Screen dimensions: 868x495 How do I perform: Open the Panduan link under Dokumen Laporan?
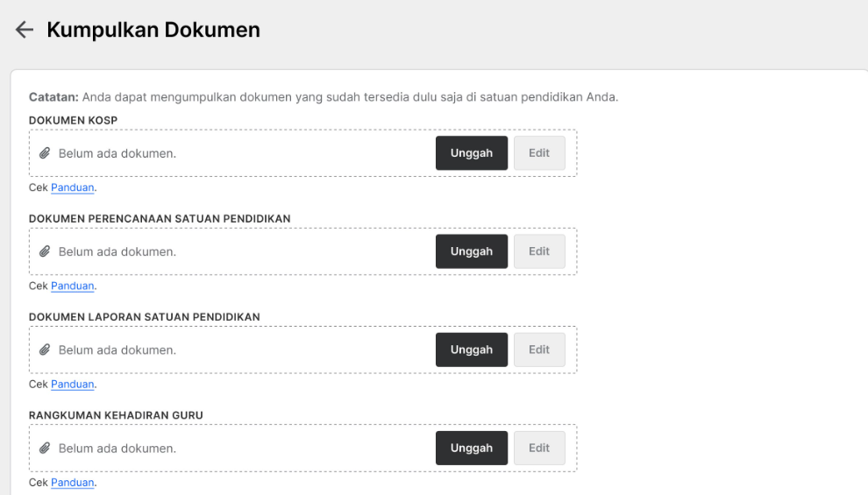coord(73,384)
